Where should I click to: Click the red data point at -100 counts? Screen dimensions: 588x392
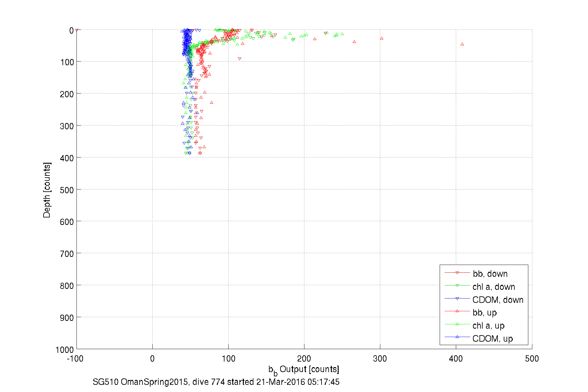pos(76,30)
